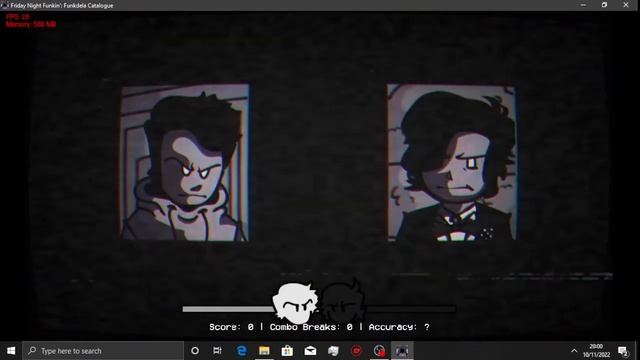
Task: Click the white player head icon on health bar
Action: click(x=295, y=302)
